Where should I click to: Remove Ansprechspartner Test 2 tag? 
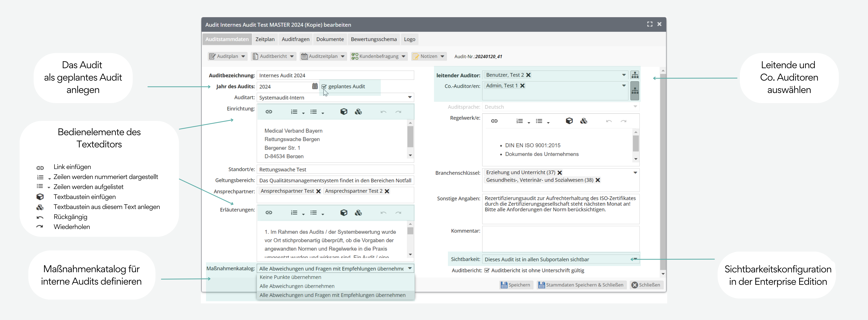coord(387,191)
